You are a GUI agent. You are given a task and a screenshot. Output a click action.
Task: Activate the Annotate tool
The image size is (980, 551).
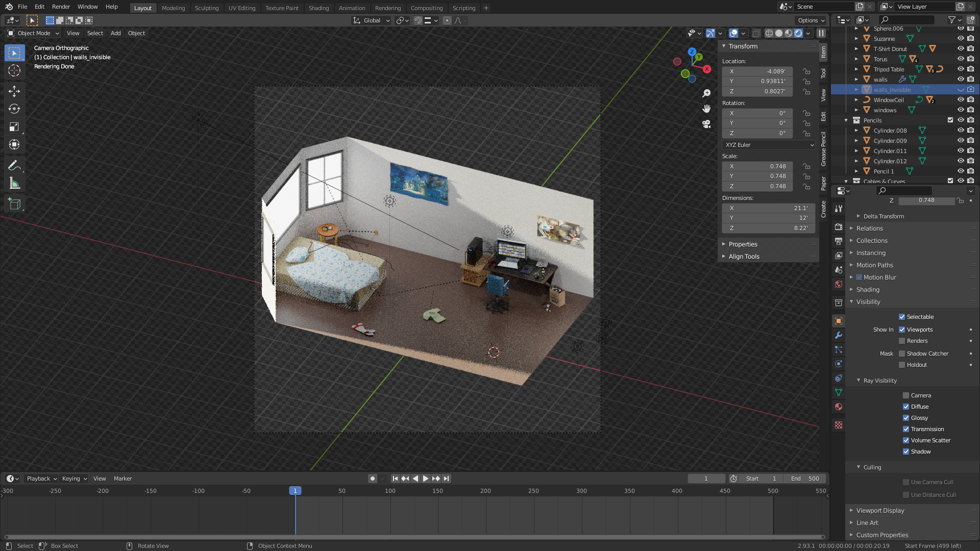(x=14, y=165)
